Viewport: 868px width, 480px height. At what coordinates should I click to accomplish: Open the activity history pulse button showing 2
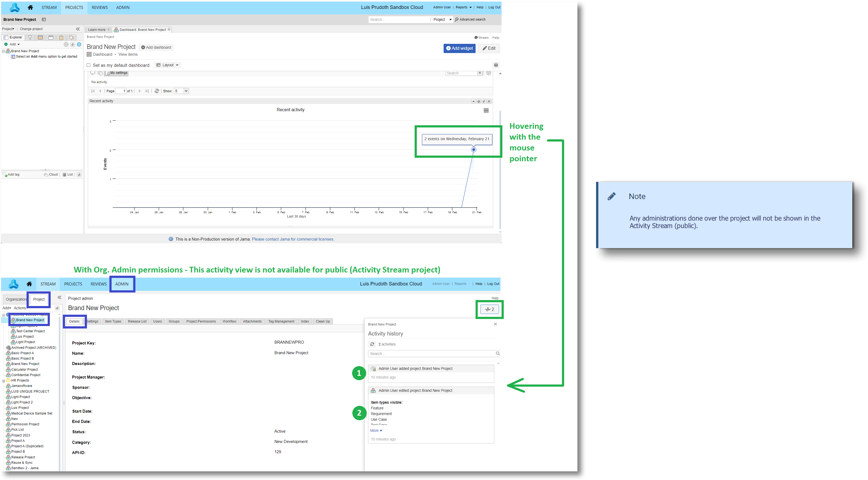[x=490, y=309]
